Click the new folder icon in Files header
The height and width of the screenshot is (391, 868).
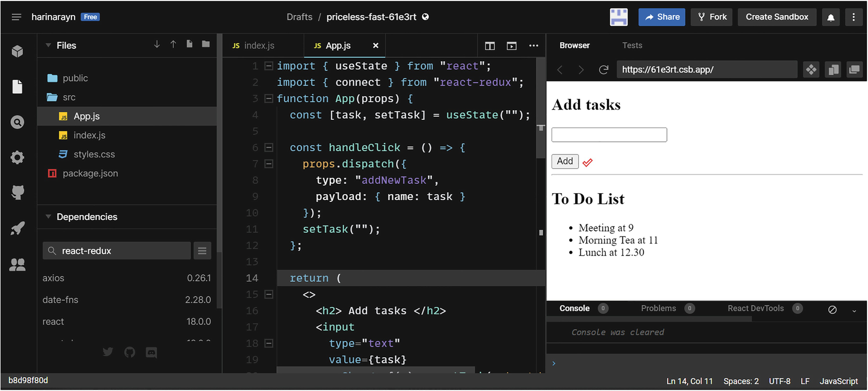(206, 44)
